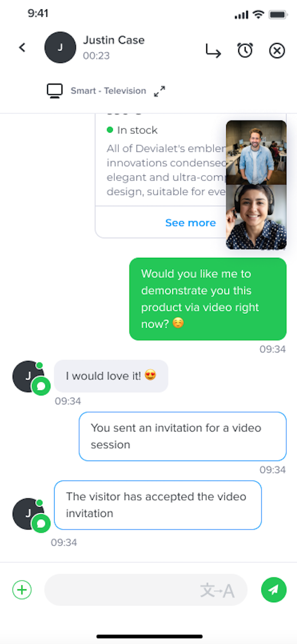Toggle the visitor's online status dot

[39, 365]
